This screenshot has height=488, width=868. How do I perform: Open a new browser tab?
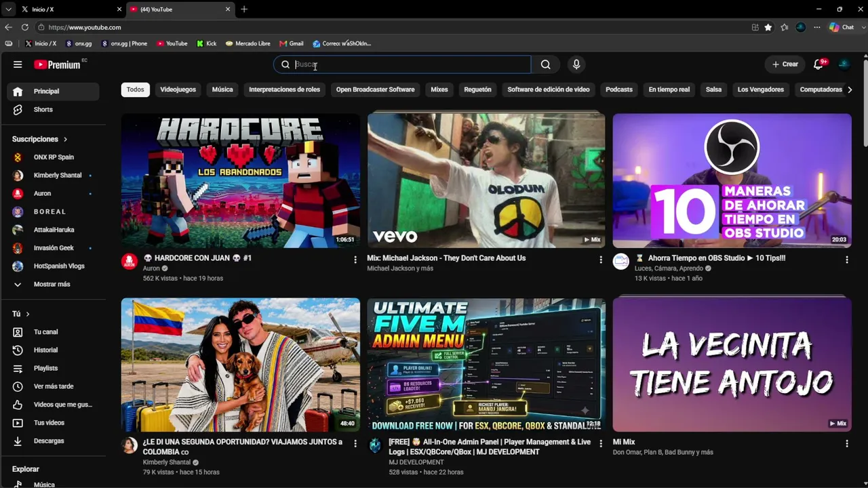point(244,9)
